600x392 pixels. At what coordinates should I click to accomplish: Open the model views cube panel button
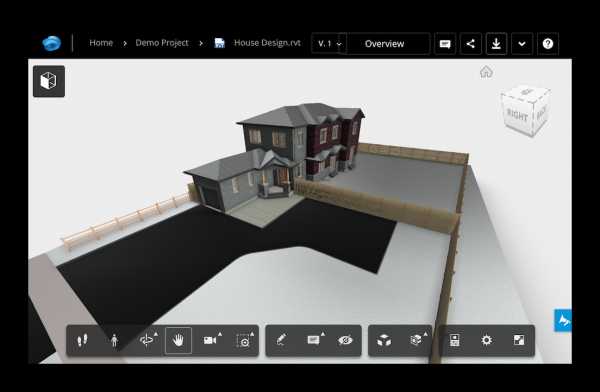pyautogui.click(x=49, y=81)
